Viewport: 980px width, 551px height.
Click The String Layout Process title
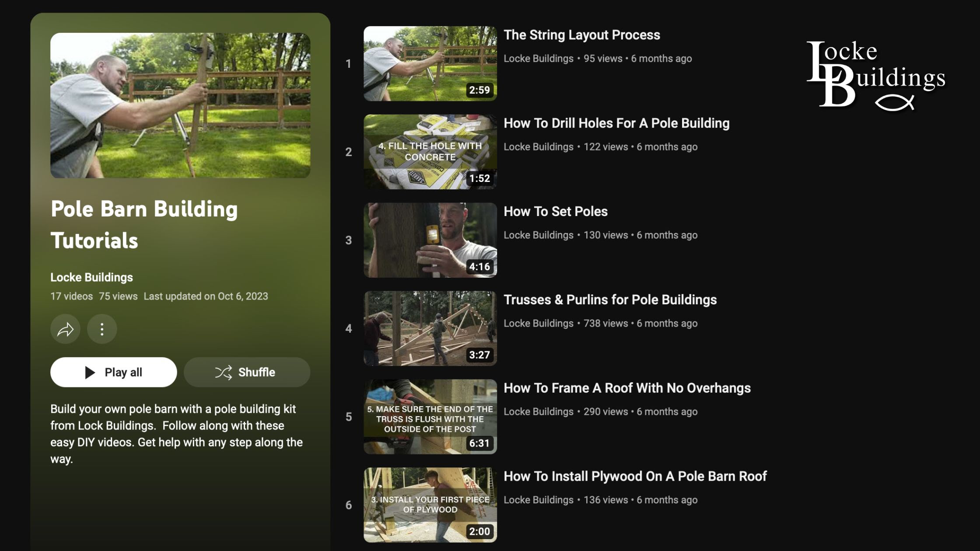tap(581, 35)
